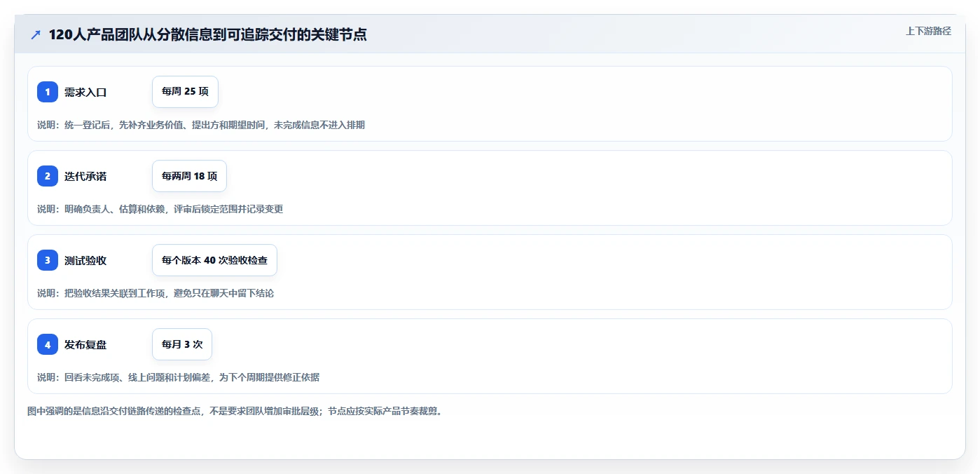Click the description starting 说明：把验收结果关联
The height and width of the screenshot is (474, 980).
156,293
